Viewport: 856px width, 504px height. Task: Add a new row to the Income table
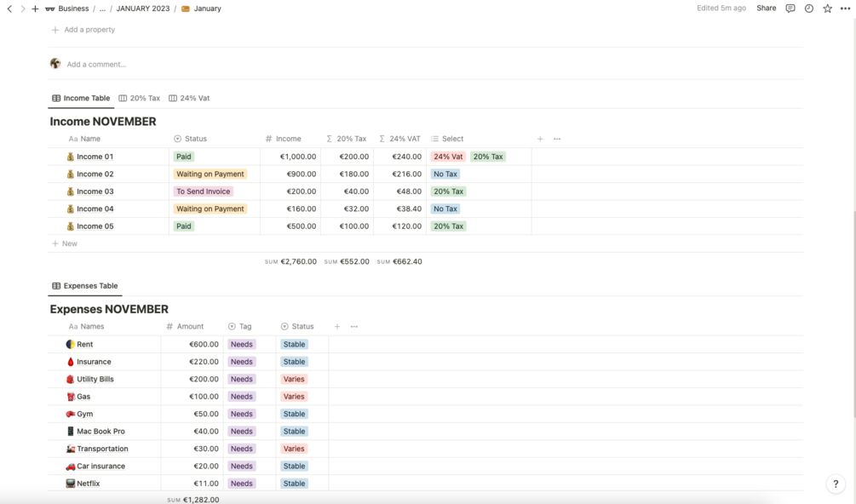pyautogui.click(x=65, y=243)
